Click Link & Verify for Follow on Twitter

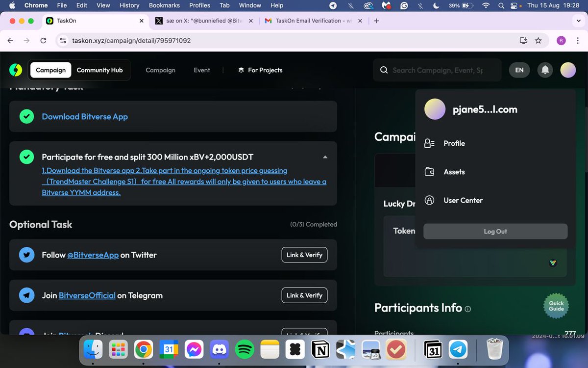(304, 255)
